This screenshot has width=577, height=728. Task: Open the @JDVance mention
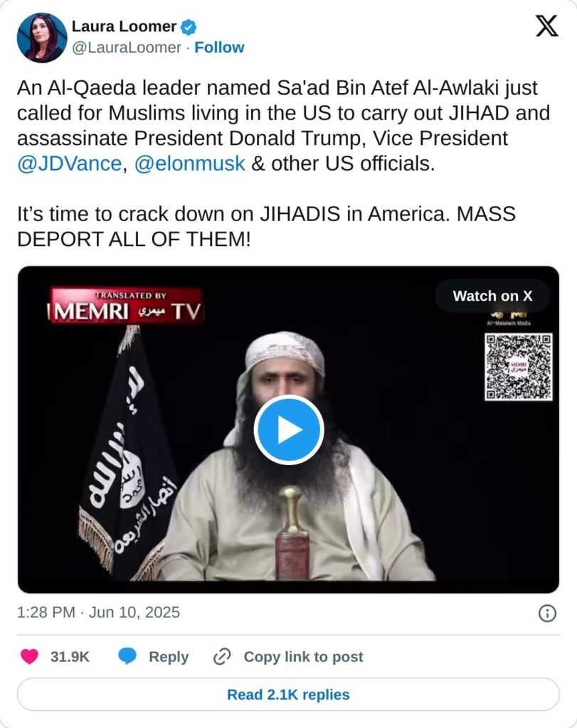coord(69,164)
